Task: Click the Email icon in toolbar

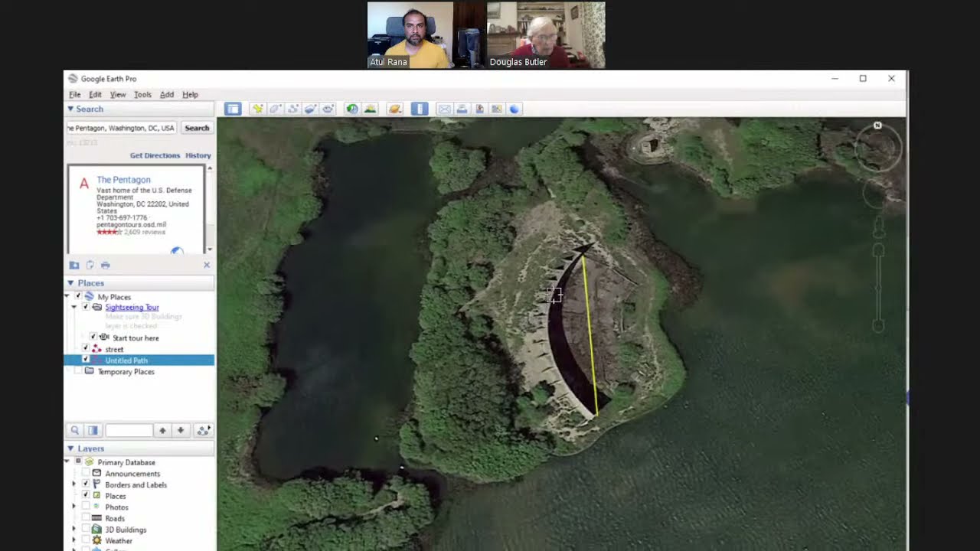Action: point(444,109)
